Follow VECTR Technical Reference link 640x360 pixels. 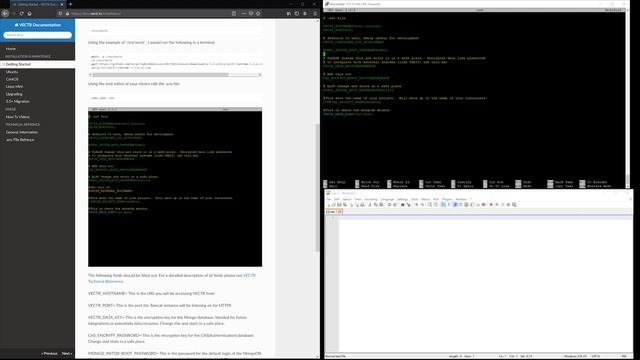[x=172, y=278]
